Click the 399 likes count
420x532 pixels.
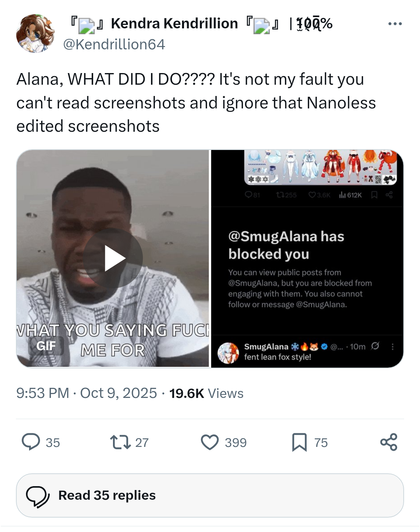pos(236,443)
